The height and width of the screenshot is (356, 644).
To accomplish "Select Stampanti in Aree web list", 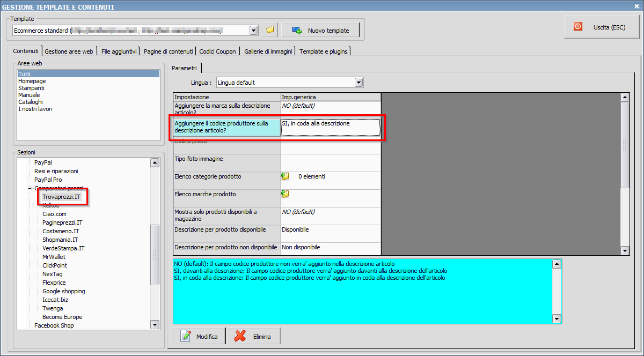I will (31, 88).
